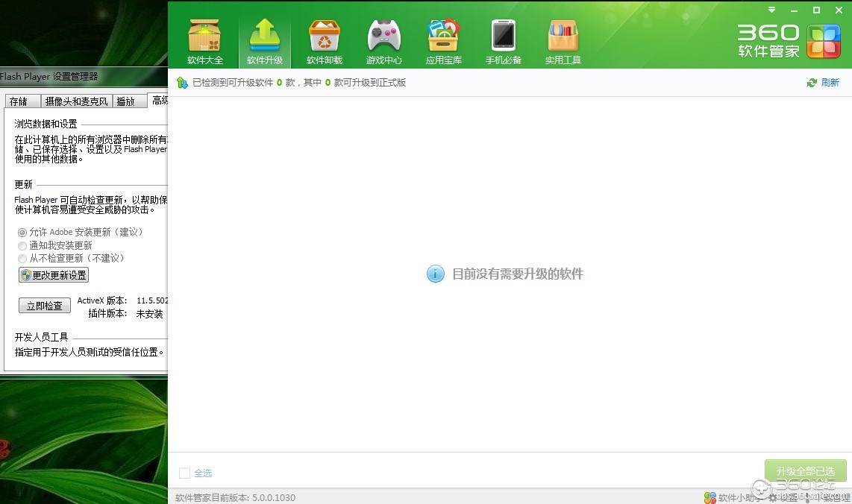Switch to the 摄像头和麦克风 tab in Flash Player
Screen dimensions: 852x504
coord(76,101)
